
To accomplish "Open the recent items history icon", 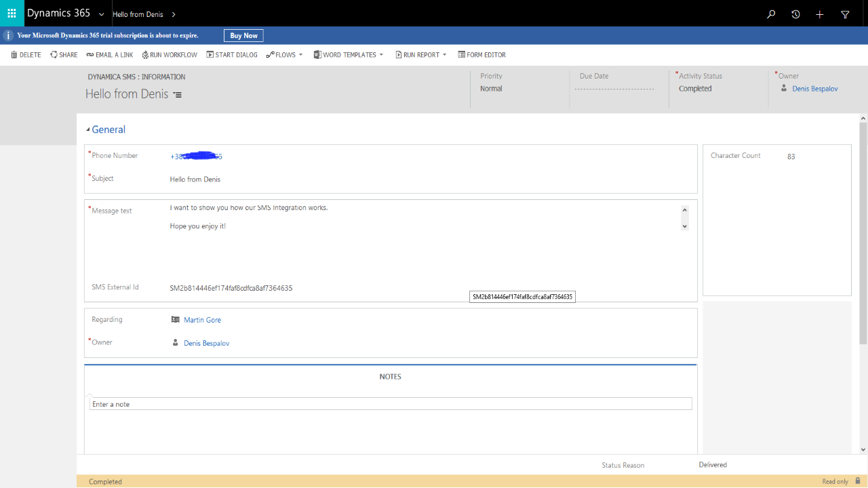I will click(795, 14).
